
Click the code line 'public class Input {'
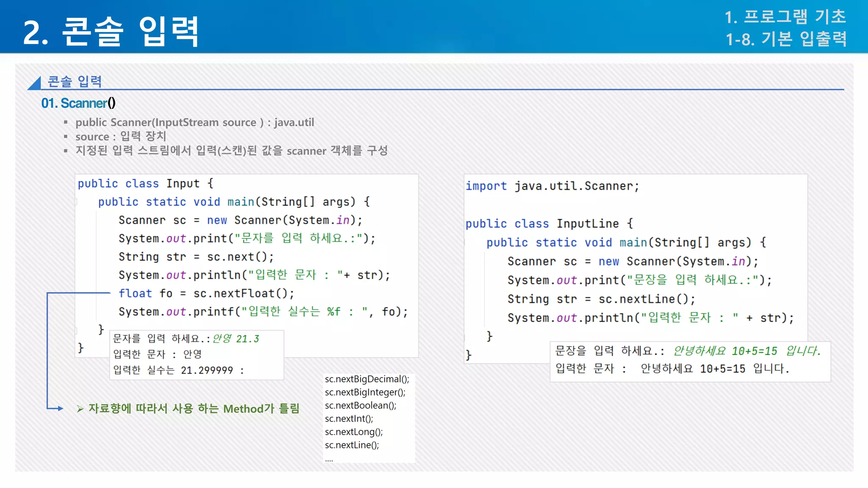pos(145,183)
